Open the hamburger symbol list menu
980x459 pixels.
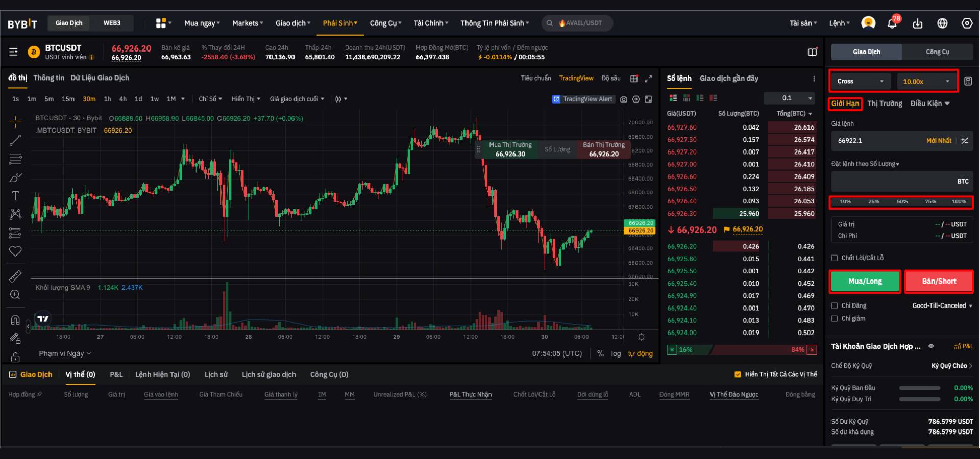click(x=13, y=52)
